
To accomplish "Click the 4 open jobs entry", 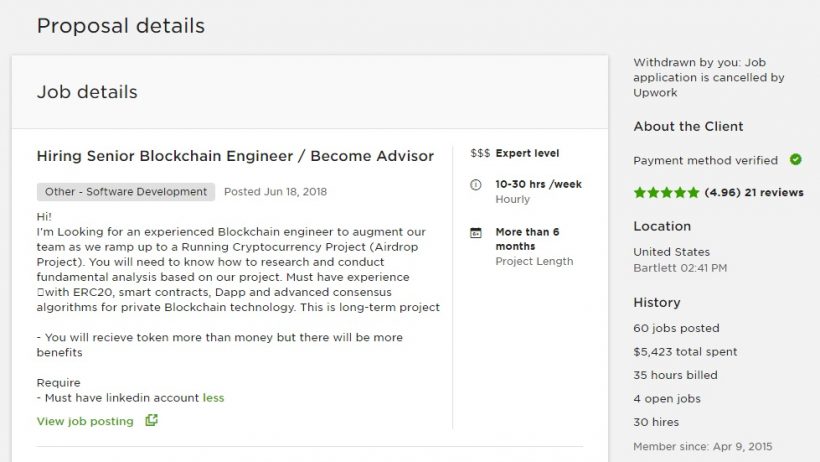I will point(667,399).
